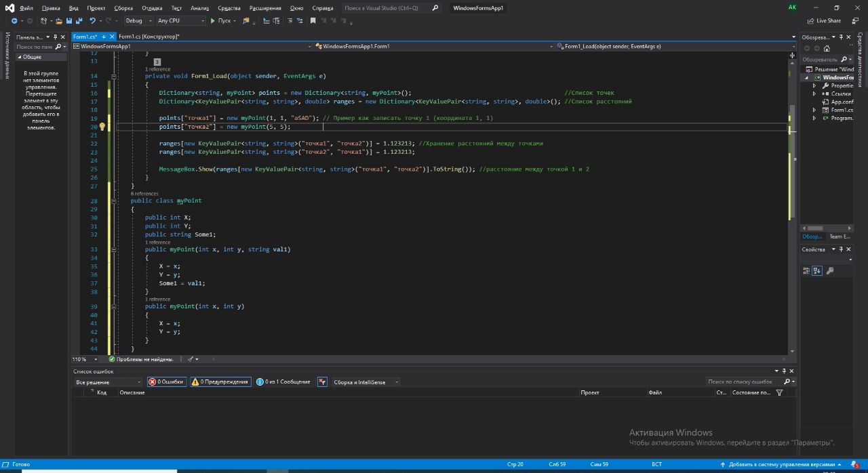Expand the Properties node in Solution Explorer
Screen dimensions: 868x473
coord(815,86)
